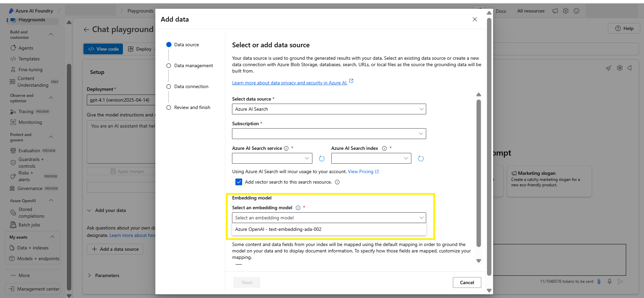
Task: Close the Add data dialog
Action: click(475, 19)
